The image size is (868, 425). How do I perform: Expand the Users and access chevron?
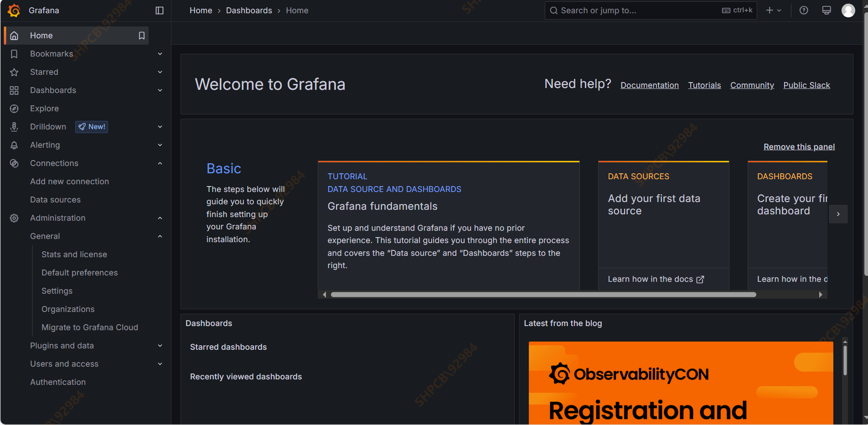[160, 364]
